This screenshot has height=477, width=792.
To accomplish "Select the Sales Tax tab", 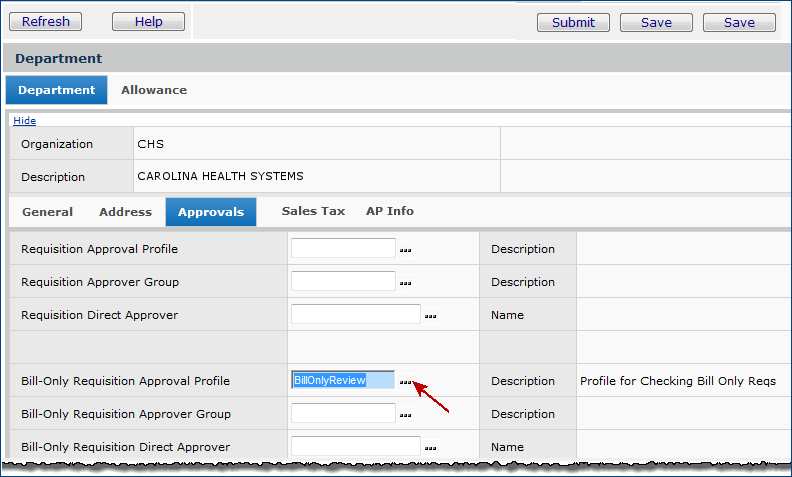I will coord(313,211).
